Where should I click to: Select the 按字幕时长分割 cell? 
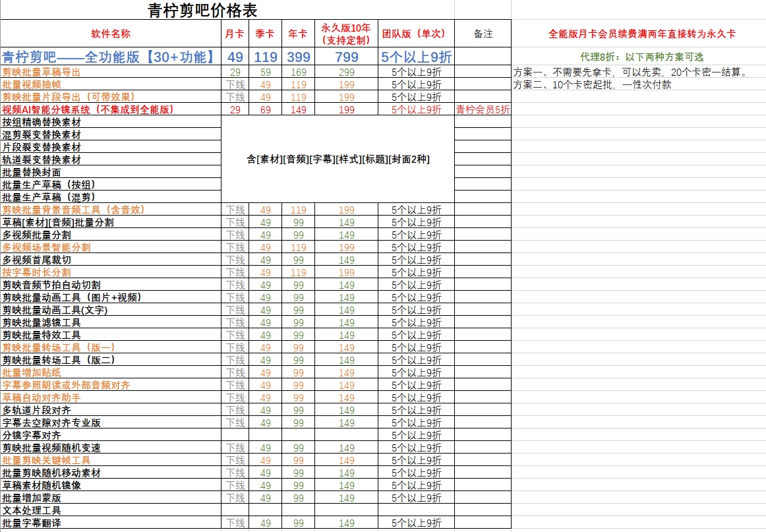(111, 273)
